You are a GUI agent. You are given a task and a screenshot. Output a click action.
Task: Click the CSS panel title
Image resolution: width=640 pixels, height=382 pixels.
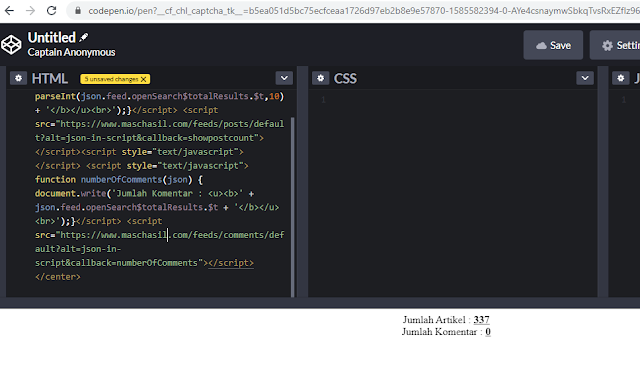pos(345,78)
